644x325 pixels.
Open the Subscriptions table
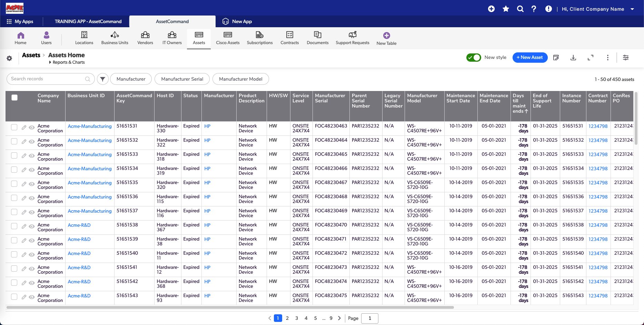click(x=260, y=38)
